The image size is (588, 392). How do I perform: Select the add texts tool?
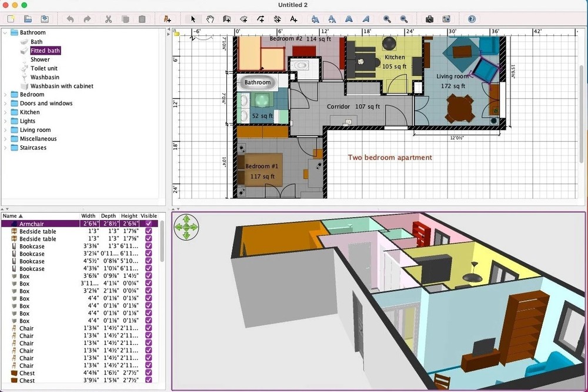(293, 19)
